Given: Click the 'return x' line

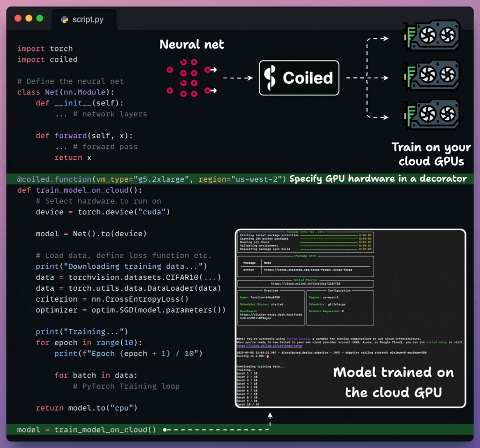Looking at the screenshot, I should pos(72,157).
